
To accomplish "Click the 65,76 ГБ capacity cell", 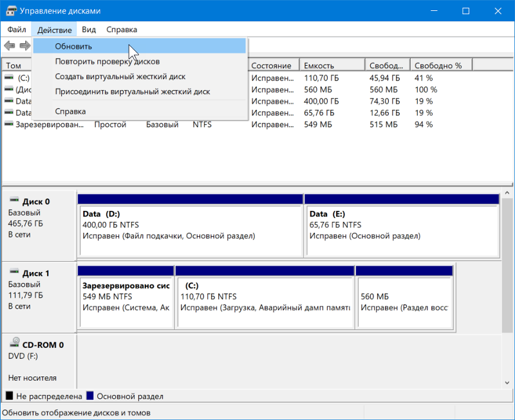I will 319,113.
